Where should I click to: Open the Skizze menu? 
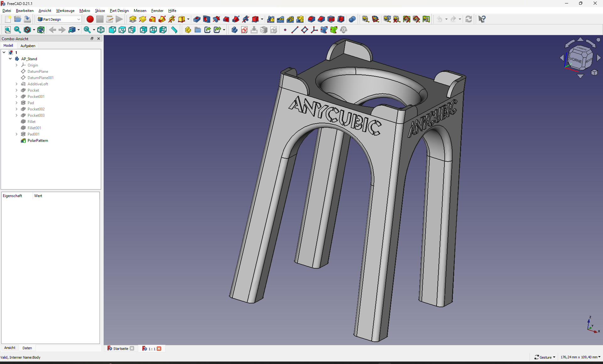point(100,10)
